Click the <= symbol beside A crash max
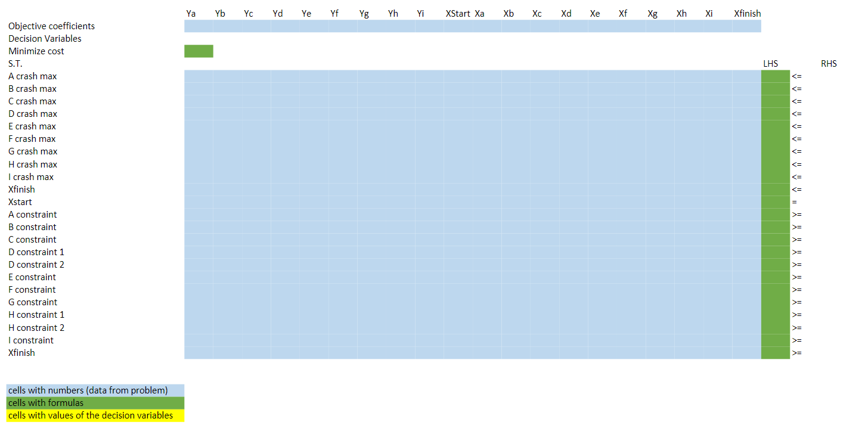 tap(796, 76)
